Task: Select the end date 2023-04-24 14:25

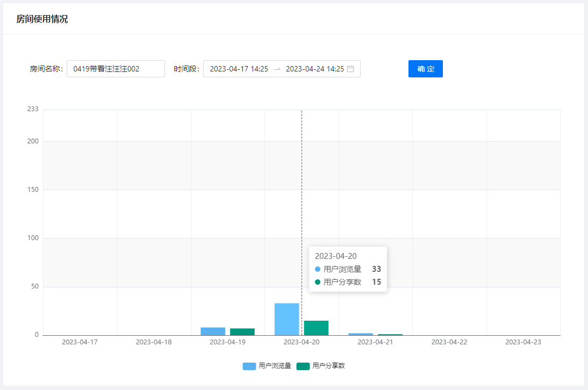Action: tap(314, 69)
